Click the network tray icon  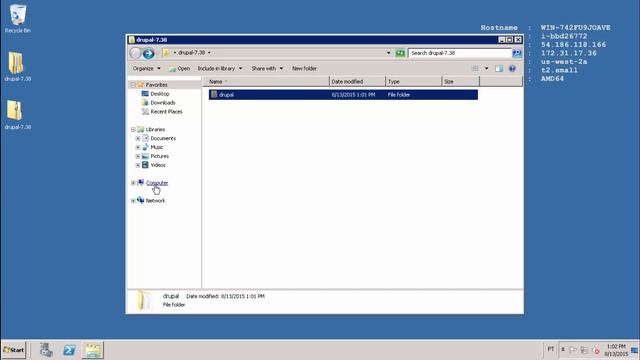point(584,350)
